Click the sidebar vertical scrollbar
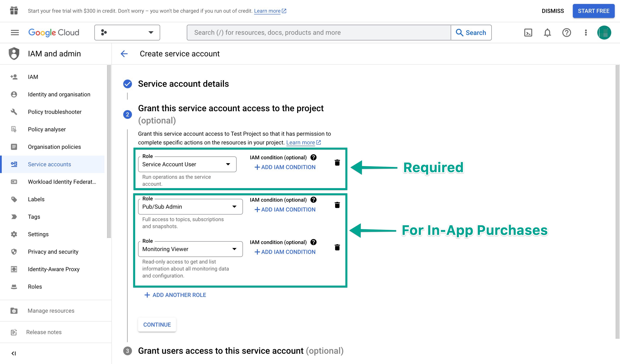This screenshot has height=364, width=620. coord(109,152)
